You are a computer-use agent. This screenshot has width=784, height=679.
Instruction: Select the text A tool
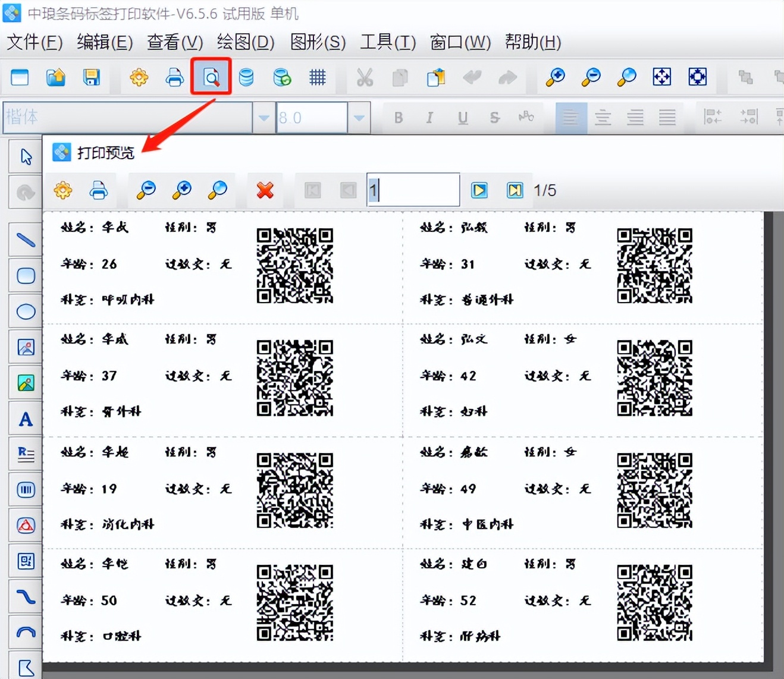click(26, 419)
